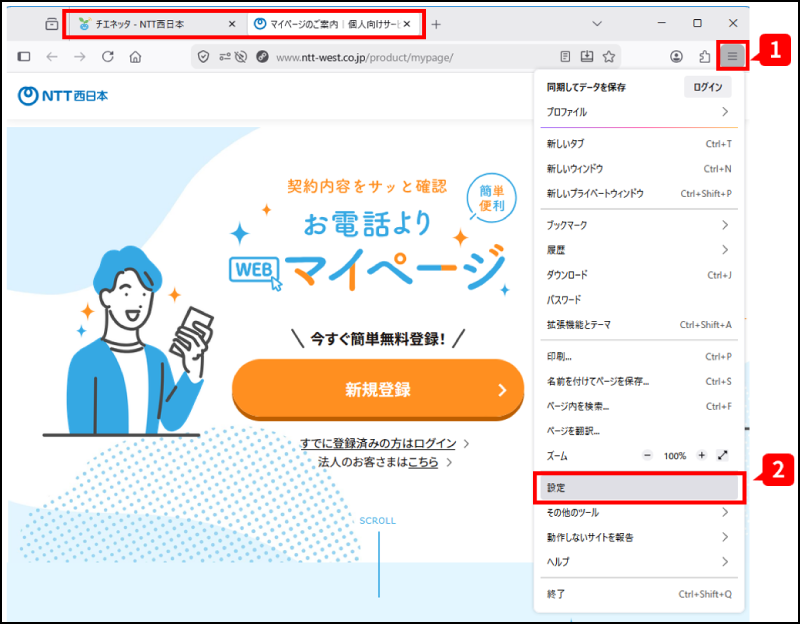Open パスワード menu entry
Image resolution: width=800 pixels, height=624 pixels.
[639, 299]
